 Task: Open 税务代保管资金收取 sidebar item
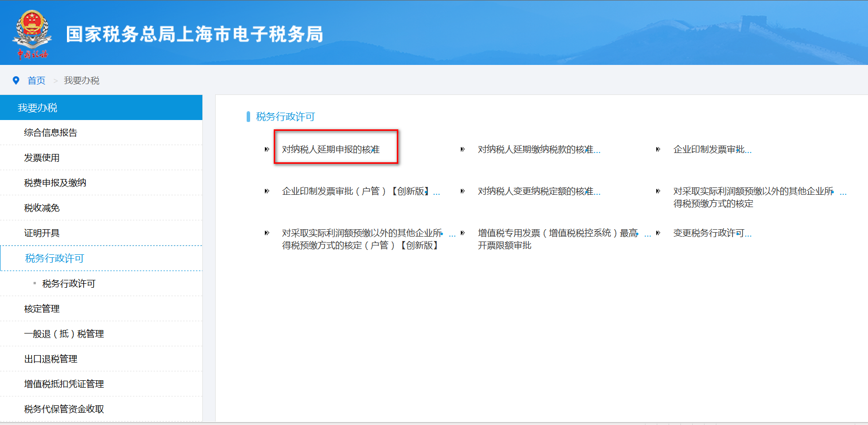(101, 409)
